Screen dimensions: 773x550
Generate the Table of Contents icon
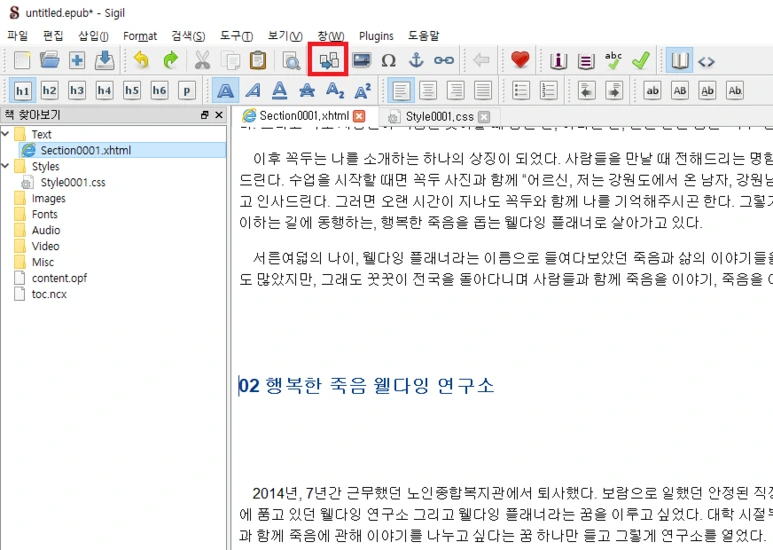(586, 60)
